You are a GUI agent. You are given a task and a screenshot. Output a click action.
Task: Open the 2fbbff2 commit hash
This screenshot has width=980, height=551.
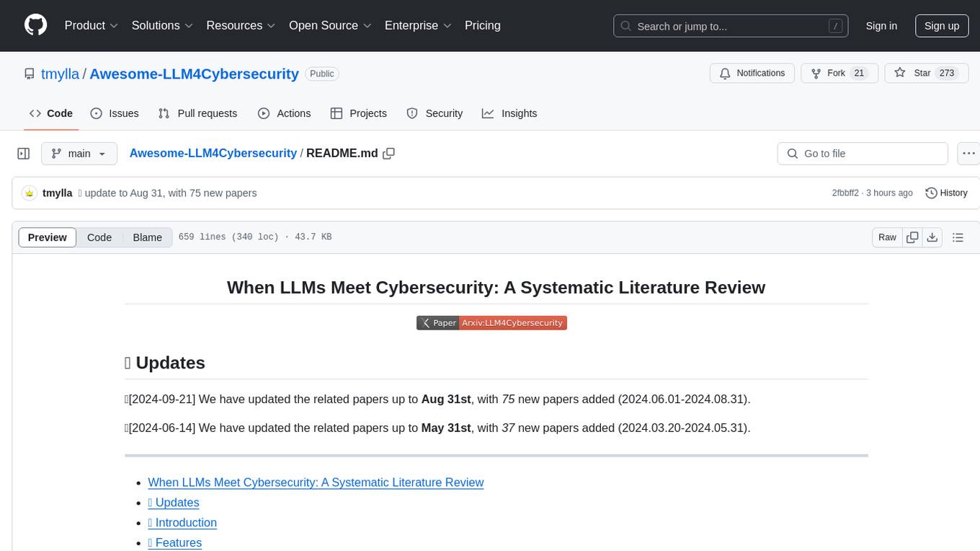[845, 193]
